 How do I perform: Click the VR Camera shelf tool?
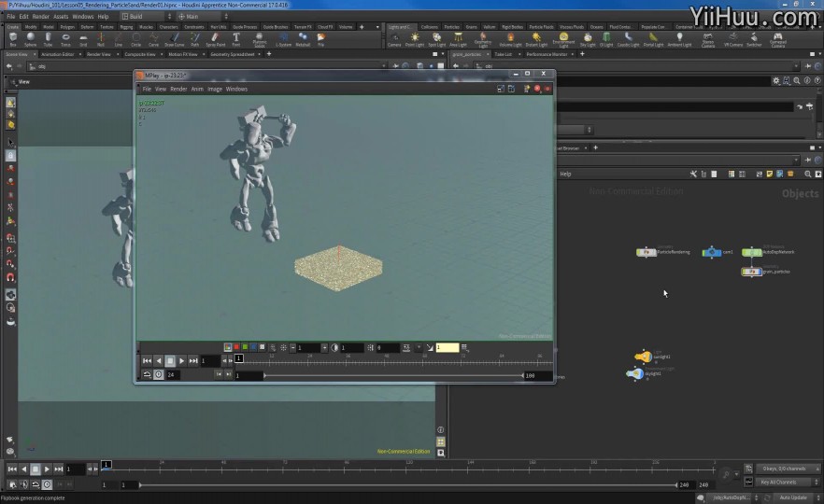[x=733, y=39]
